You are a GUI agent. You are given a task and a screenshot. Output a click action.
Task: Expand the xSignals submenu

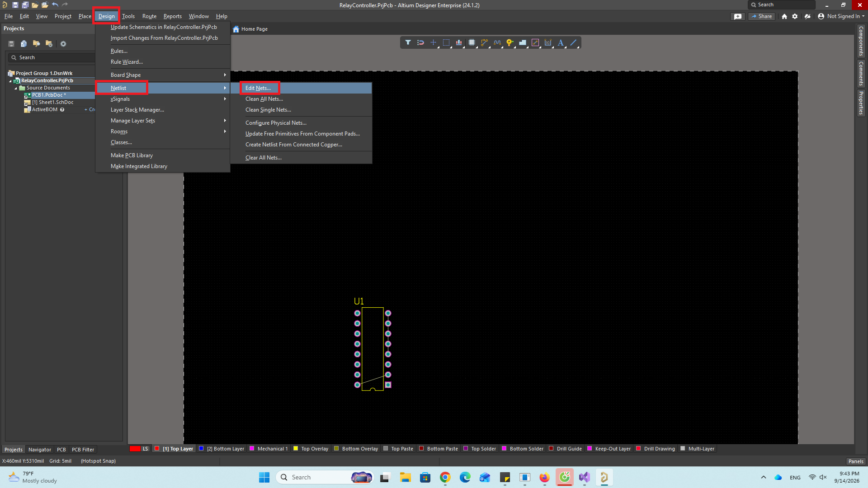(163, 99)
